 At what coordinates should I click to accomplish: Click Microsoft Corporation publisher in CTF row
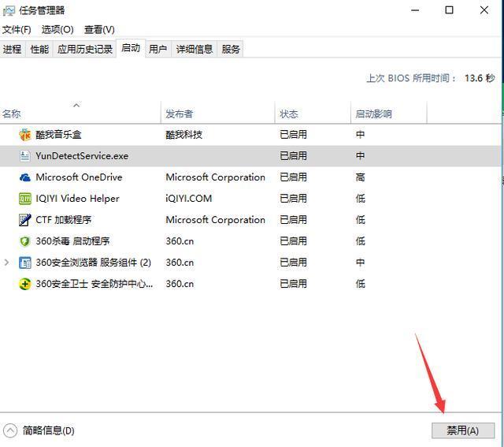click(x=215, y=220)
